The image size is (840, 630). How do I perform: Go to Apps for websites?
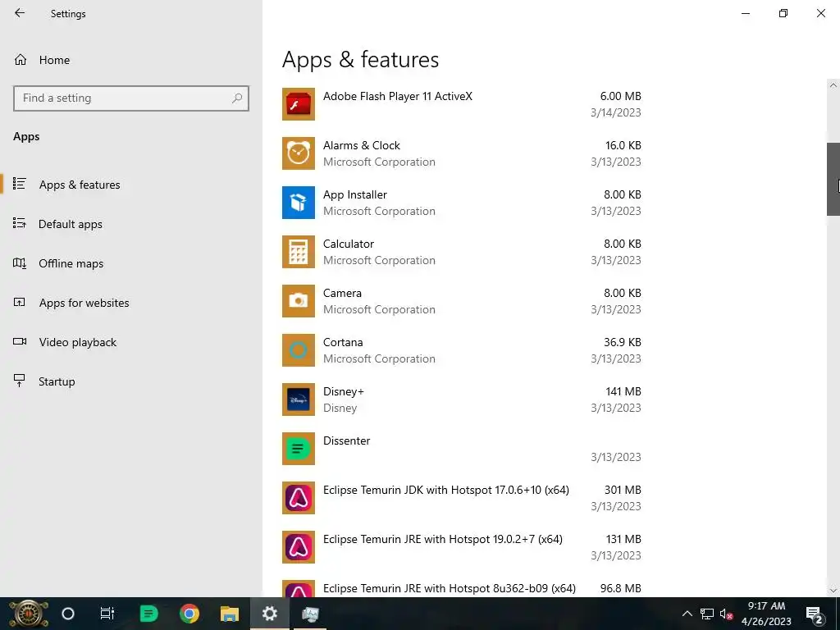point(84,303)
